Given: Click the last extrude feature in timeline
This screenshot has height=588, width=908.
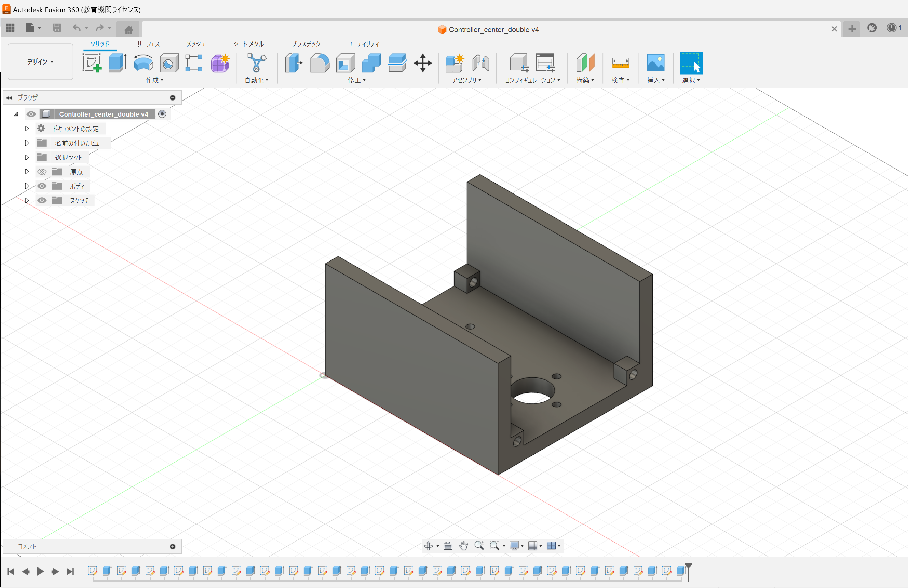Looking at the screenshot, I should coord(681,571).
